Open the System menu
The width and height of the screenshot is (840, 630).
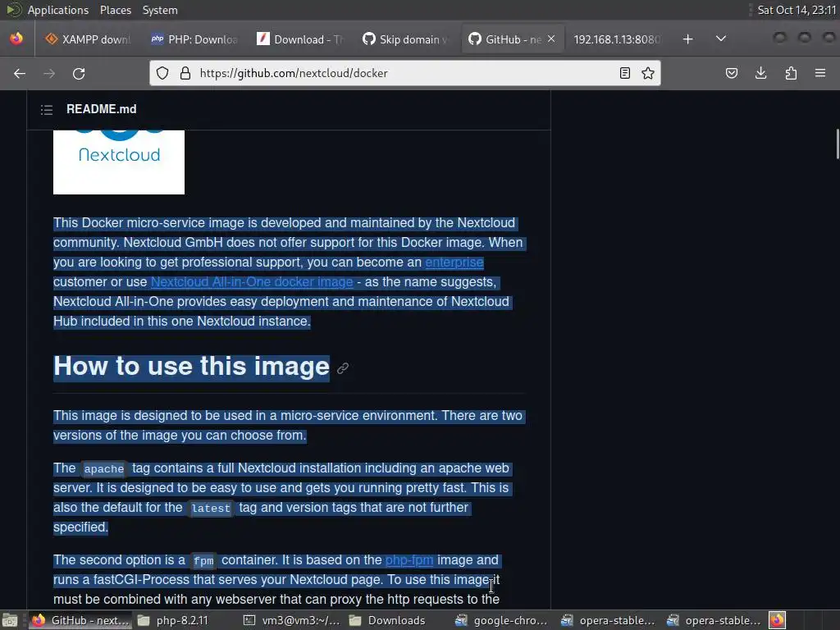[x=160, y=10]
